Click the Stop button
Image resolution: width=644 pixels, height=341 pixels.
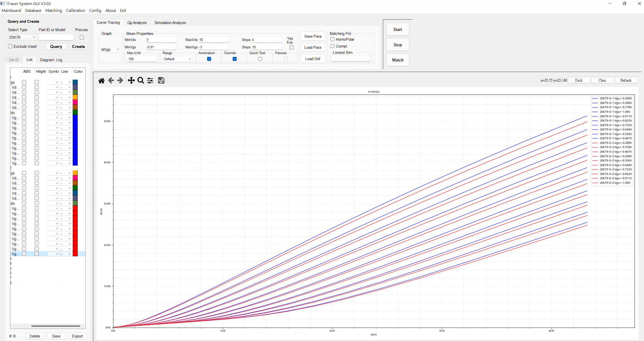(x=398, y=45)
